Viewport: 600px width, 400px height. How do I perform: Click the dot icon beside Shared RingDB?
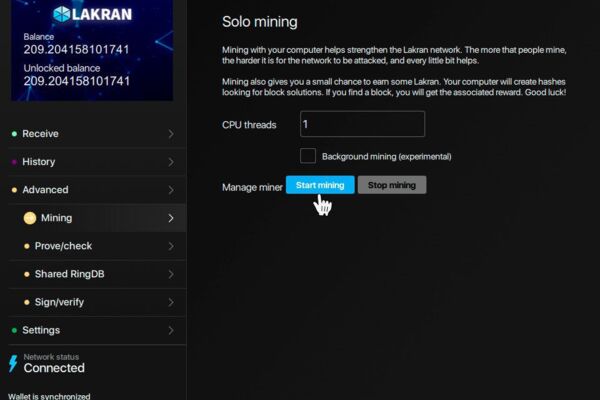tap(26, 274)
